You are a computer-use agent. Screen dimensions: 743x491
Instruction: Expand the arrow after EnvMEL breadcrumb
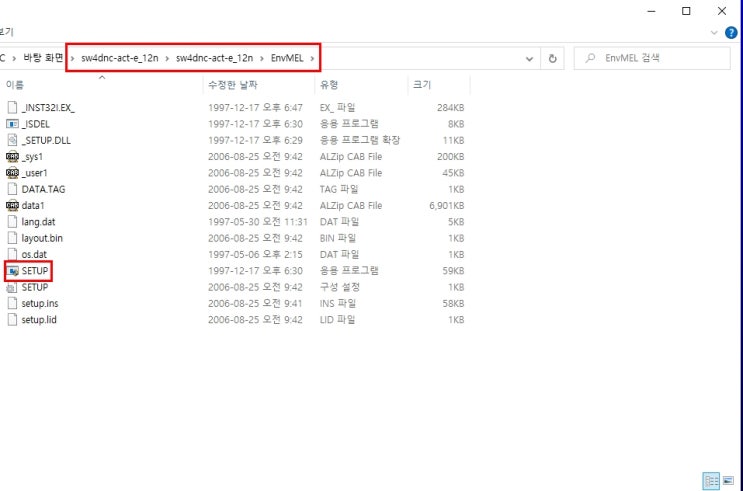point(312,58)
